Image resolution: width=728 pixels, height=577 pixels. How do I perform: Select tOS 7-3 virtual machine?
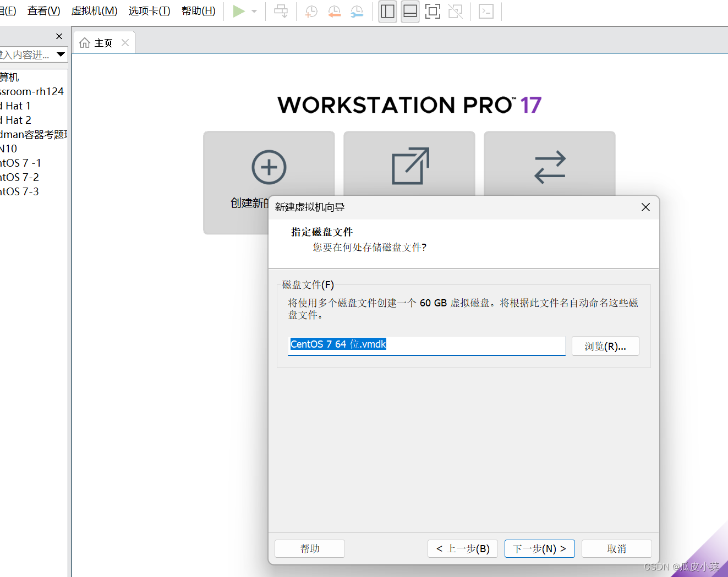click(20, 191)
